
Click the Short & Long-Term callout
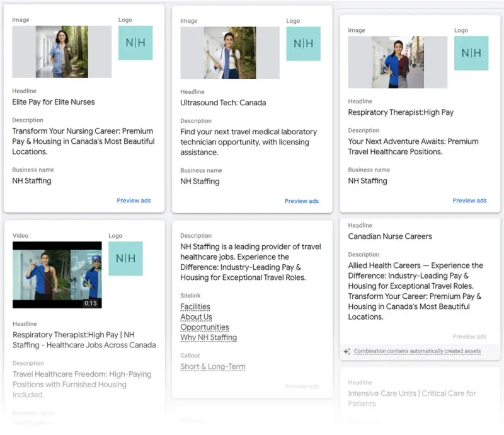(213, 366)
